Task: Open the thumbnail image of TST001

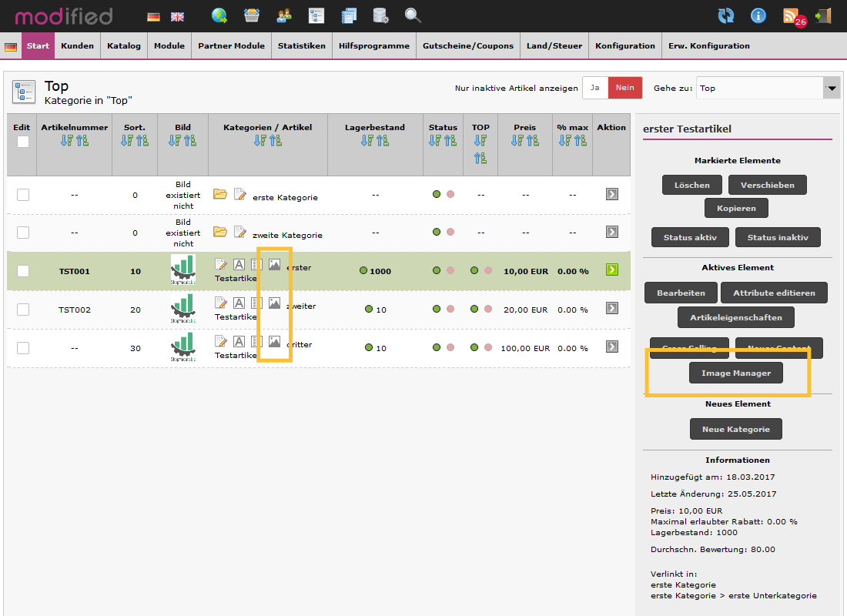Action: [182, 270]
